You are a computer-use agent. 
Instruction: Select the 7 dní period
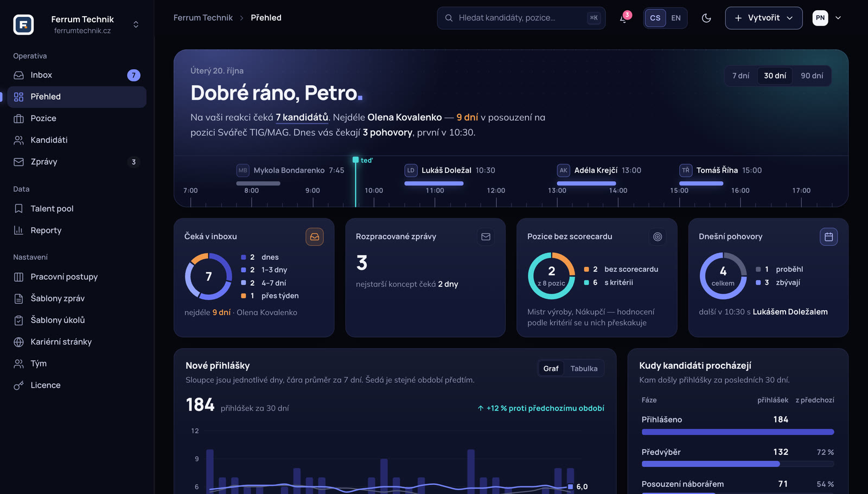tap(741, 75)
